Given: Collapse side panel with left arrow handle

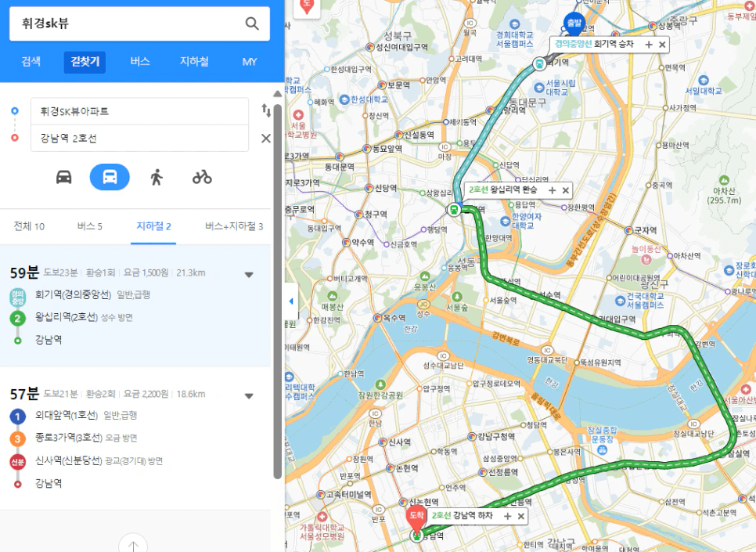Looking at the screenshot, I should (291, 301).
